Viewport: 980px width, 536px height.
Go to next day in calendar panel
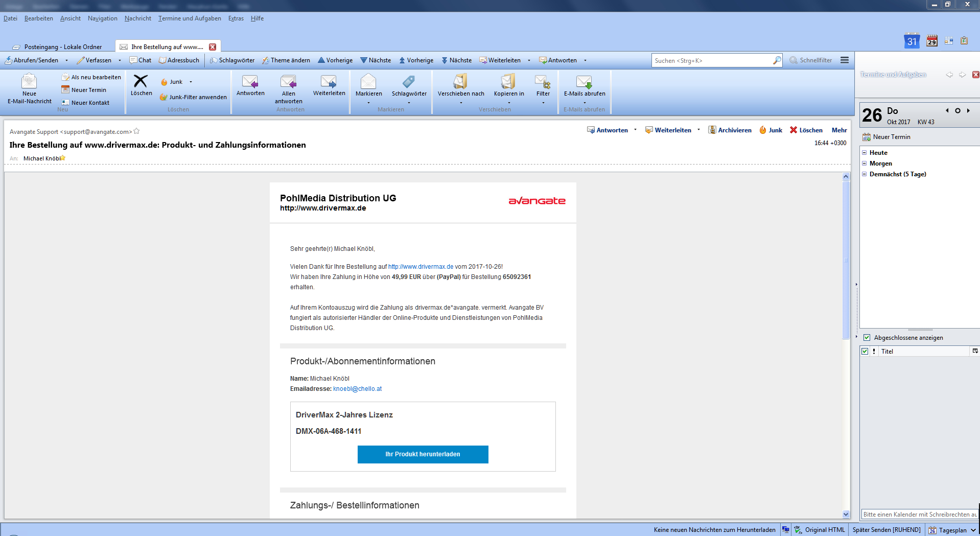pos(968,110)
